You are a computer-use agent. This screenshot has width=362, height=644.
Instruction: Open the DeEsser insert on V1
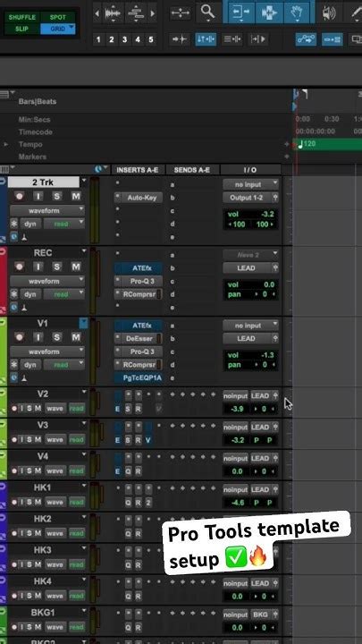139,338
